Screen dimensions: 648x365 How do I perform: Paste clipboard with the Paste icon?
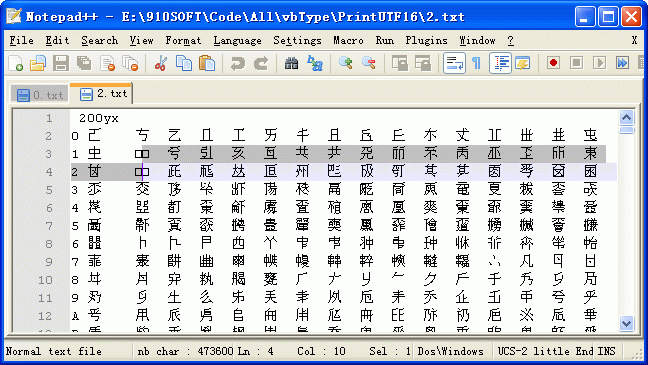pyautogui.click(x=207, y=63)
